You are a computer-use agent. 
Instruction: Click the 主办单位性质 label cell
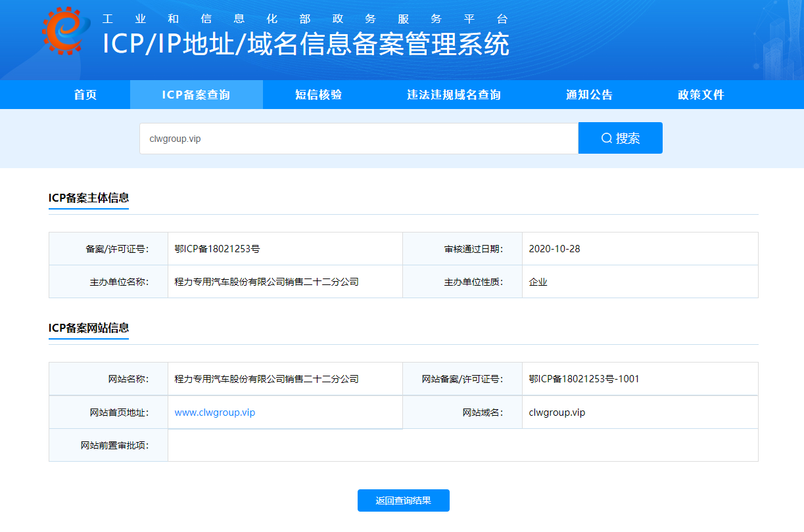(x=463, y=282)
